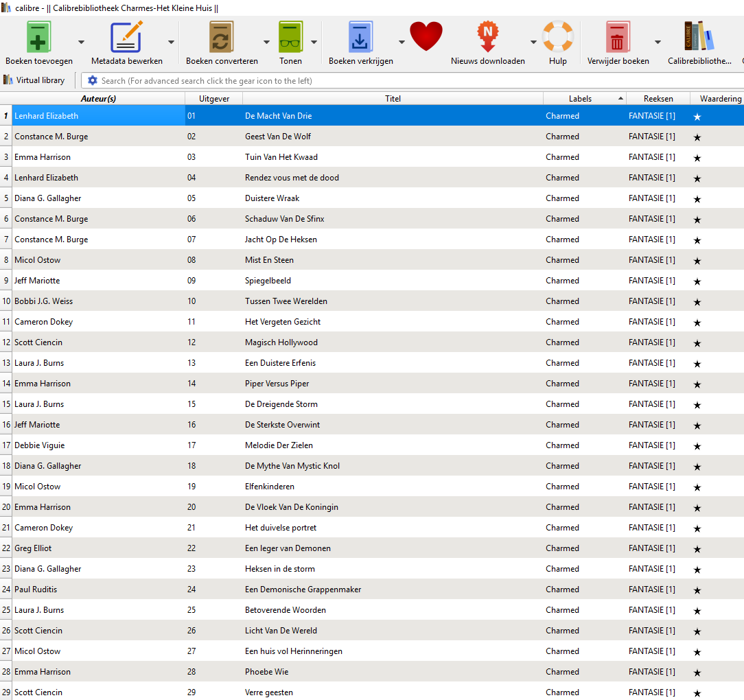Select the title 'Betoverende Woorden'

click(x=286, y=610)
